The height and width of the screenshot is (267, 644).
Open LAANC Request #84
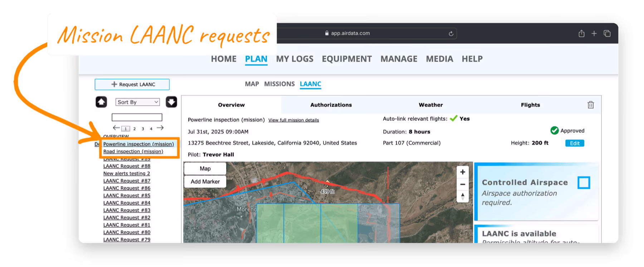(127, 203)
